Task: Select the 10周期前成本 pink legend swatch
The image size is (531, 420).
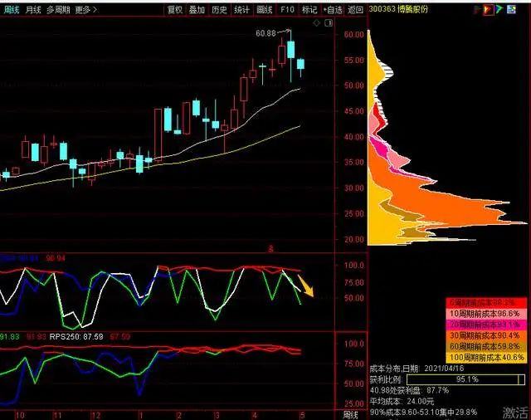Action: click(486, 314)
